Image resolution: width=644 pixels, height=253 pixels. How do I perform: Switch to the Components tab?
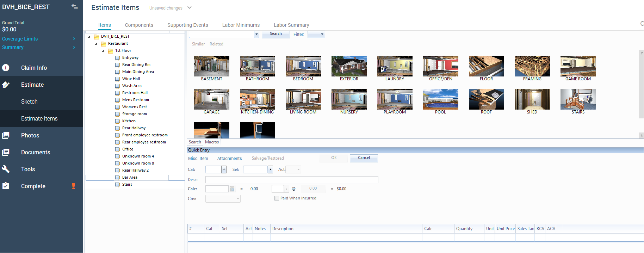tap(139, 25)
